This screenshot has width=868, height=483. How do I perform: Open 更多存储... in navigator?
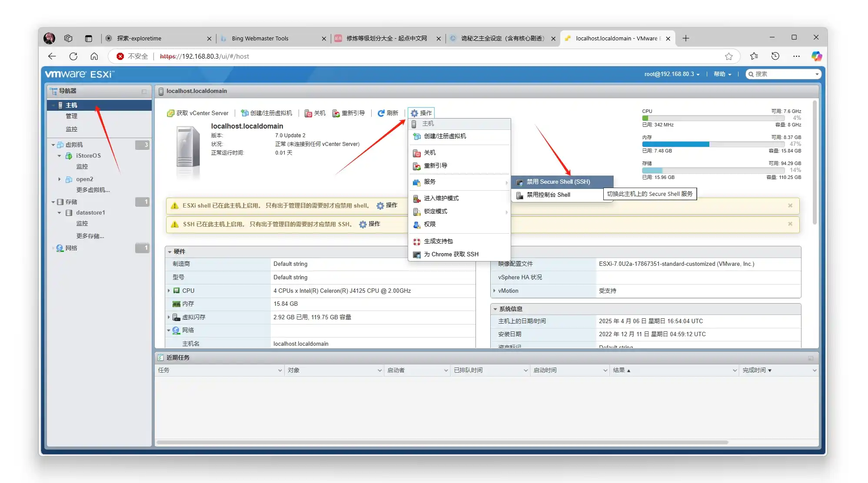click(x=90, y=236)
